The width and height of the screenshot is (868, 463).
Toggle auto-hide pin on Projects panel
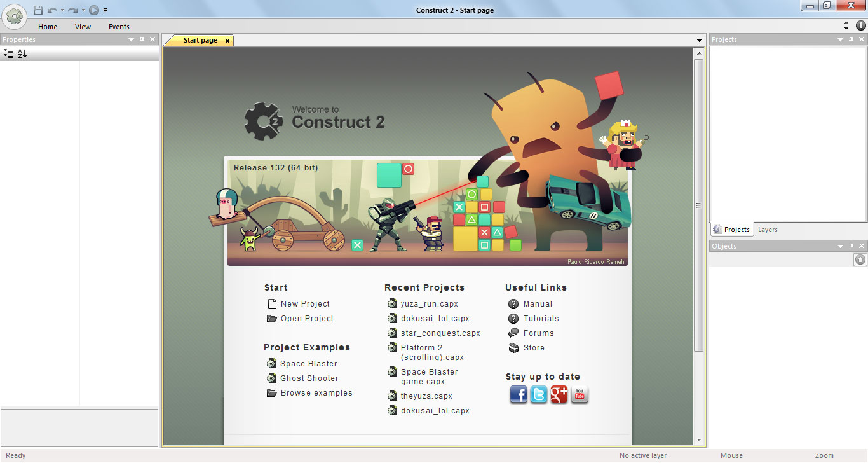pos(851,39)
